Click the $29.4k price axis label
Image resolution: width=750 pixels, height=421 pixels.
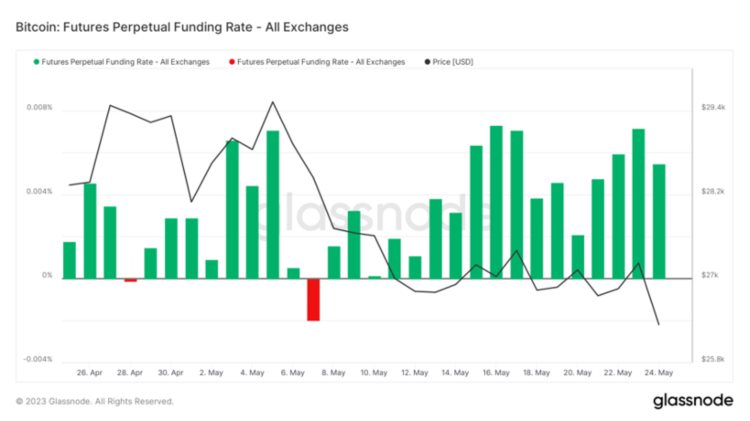click(x=714, y=108)
